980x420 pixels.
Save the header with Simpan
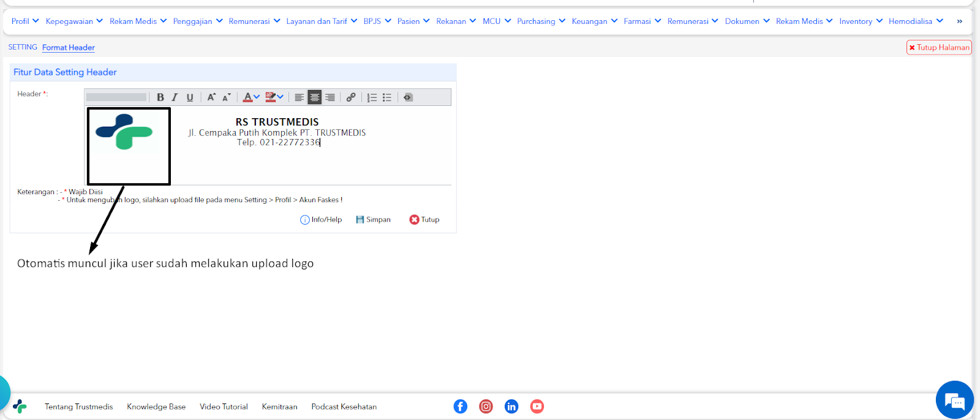(x=373, y=220)
